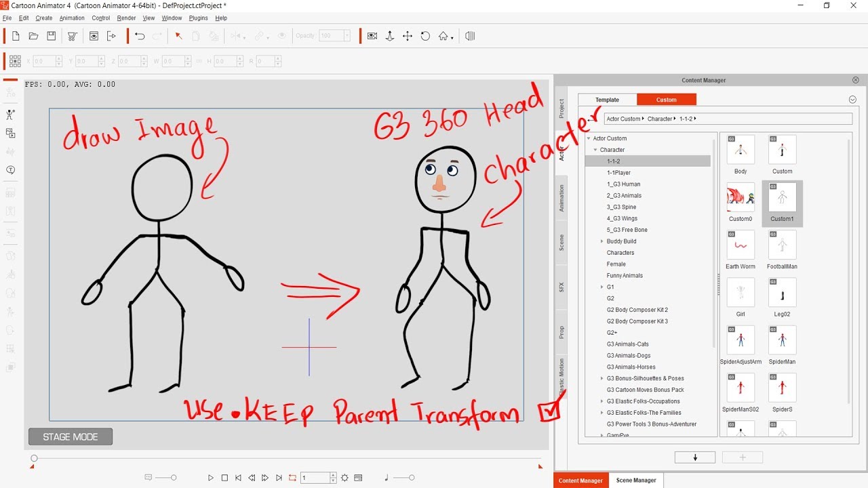Open the Camera Mode icon
Screen dimensions: 868x488
click(x=372, y=36)
